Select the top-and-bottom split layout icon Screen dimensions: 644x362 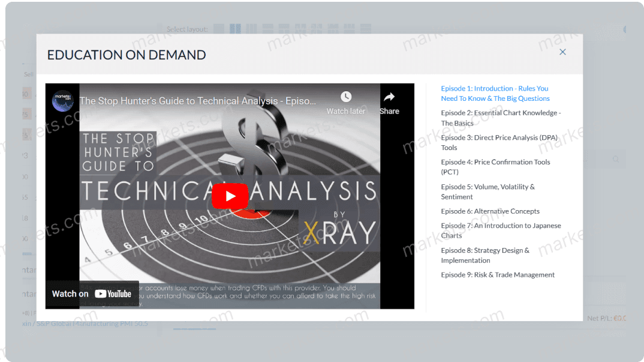[267, 28]
